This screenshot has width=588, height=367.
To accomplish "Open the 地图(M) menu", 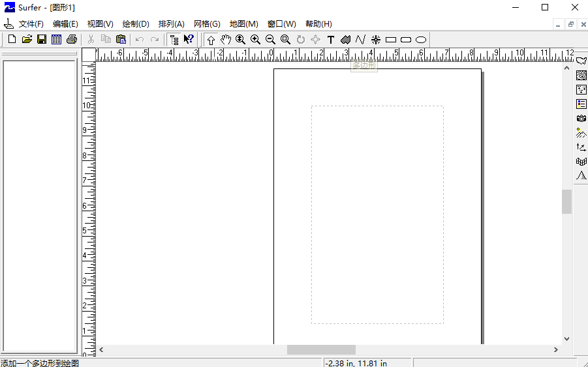I will [244, 24].
